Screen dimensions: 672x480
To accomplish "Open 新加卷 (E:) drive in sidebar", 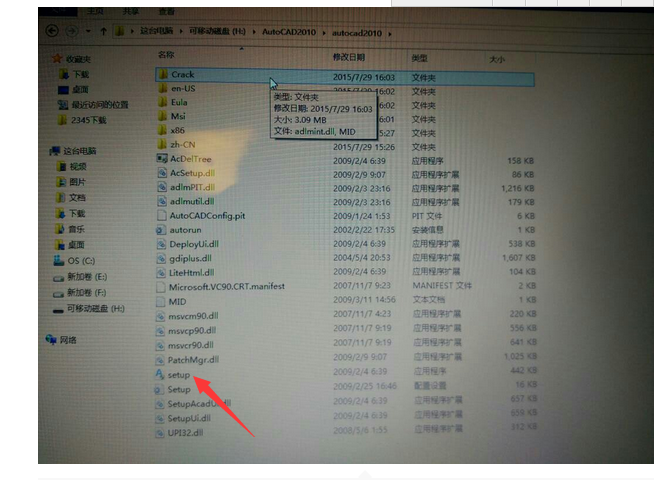I will point(87,276).
